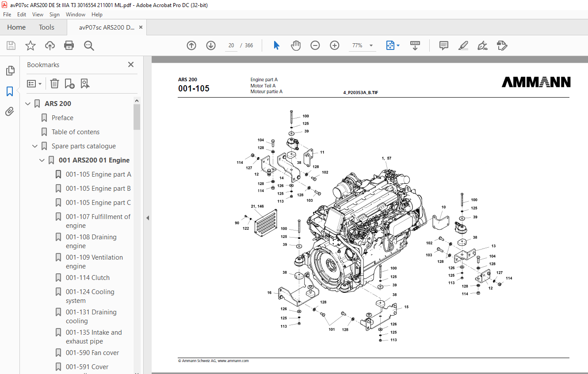Viewport: 588px width, 374px height.
Task: Go to the previous page with the up arrow
Action: [191, 45]
